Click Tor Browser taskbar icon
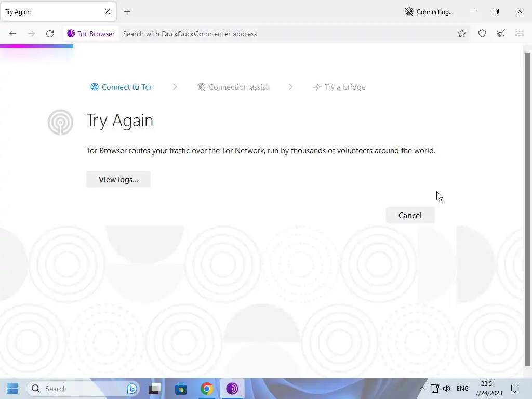Image resolution: width=532 pixels, height=399 pixels. (232, 389)
